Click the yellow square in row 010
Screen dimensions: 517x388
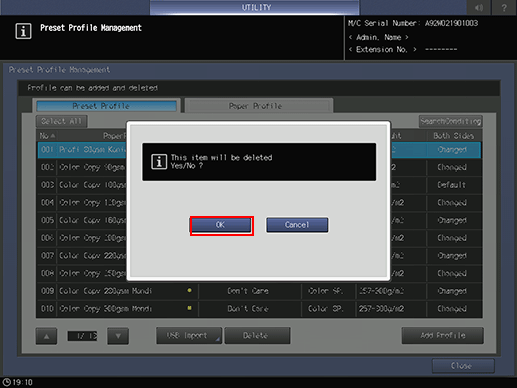189,308
